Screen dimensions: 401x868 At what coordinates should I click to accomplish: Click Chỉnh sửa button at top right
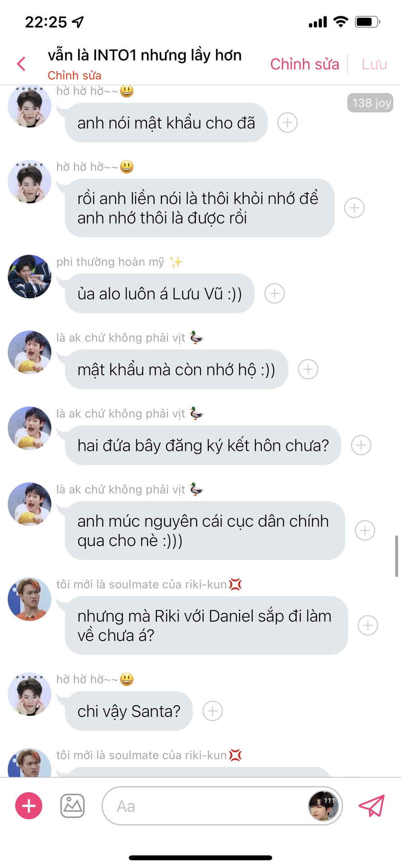click(305, 64)
